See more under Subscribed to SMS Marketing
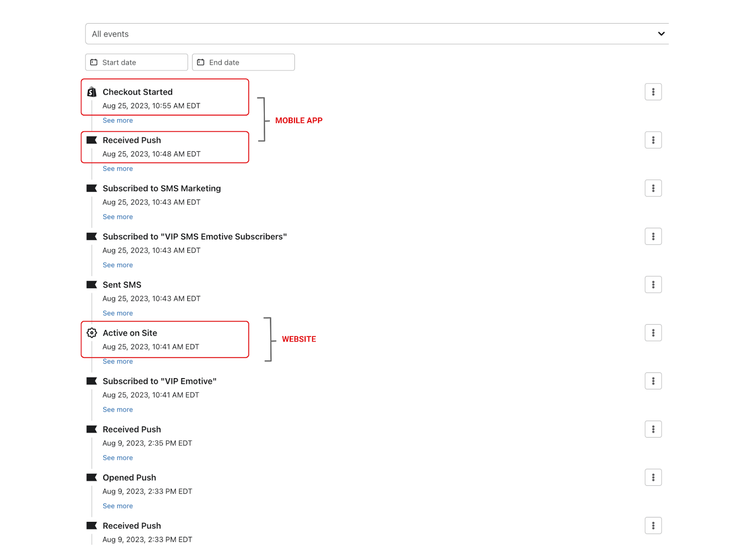742x560 pixels. [x=118, y=217]
